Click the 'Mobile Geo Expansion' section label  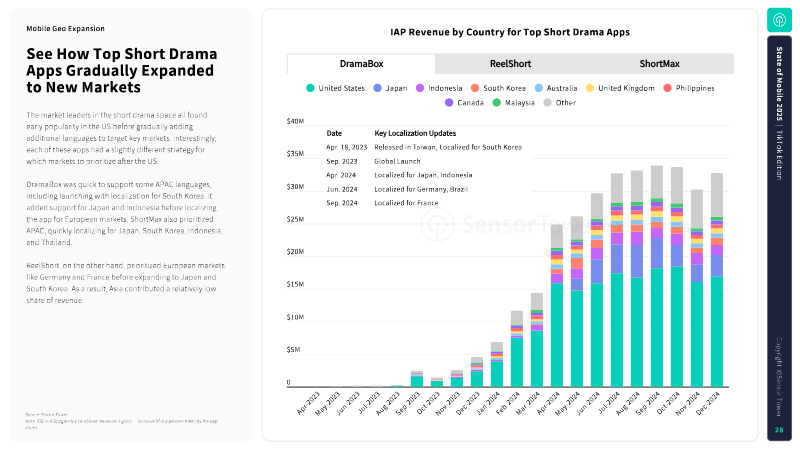[x=65, y=29]
